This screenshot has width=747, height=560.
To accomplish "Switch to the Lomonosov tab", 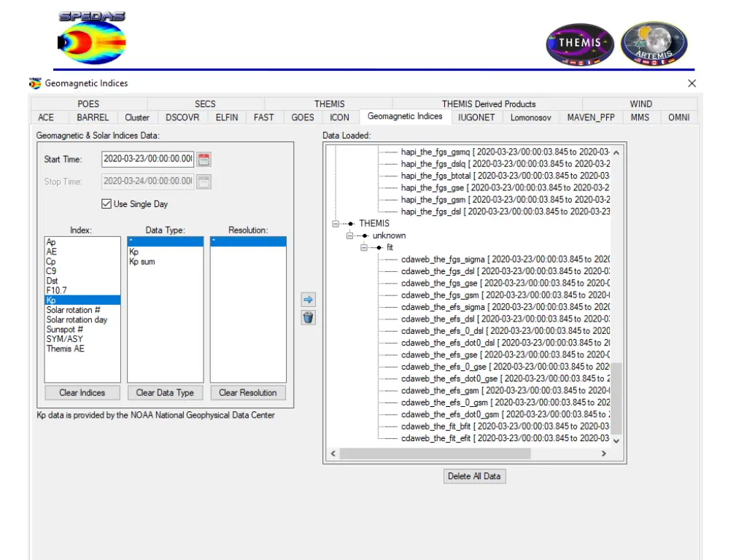I will click(x=531, y=117).
